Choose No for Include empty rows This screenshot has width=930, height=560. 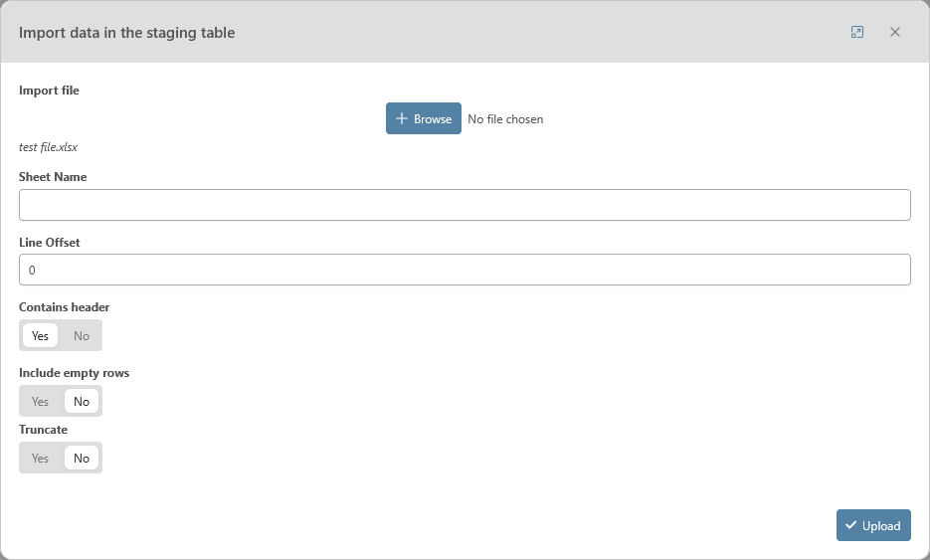click(x=82, y=402)
